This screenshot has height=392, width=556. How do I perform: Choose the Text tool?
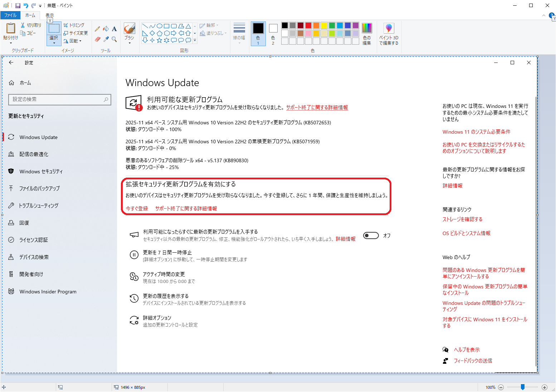(x=114, y=29)
